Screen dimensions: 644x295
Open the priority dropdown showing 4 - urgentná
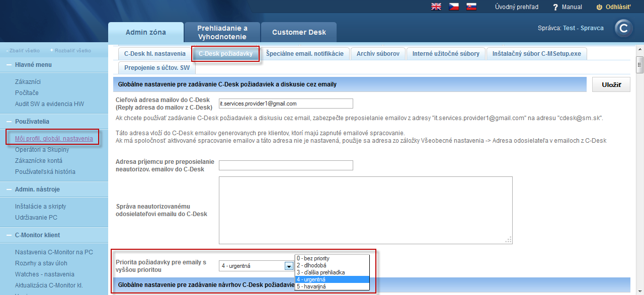click(x=257, y=266)
